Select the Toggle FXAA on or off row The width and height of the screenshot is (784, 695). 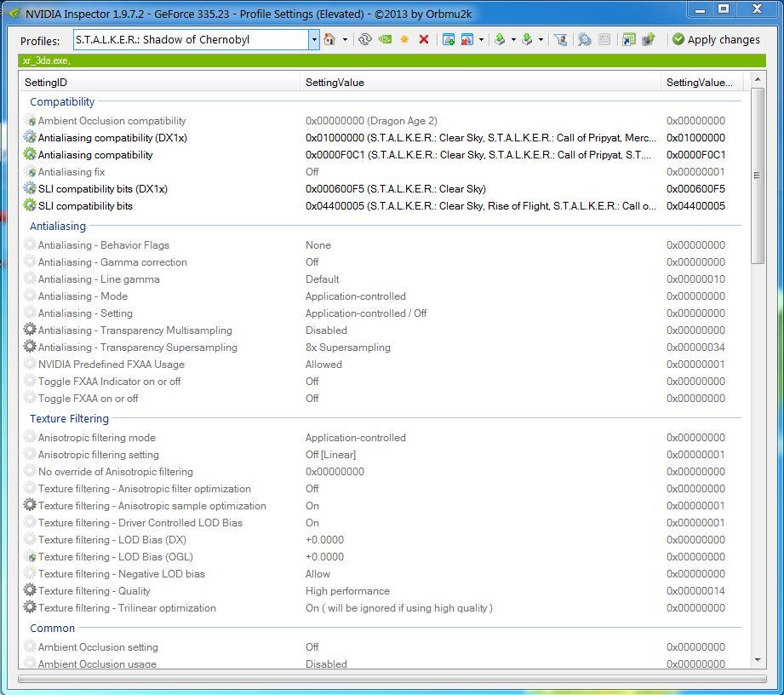click(384, 399)
